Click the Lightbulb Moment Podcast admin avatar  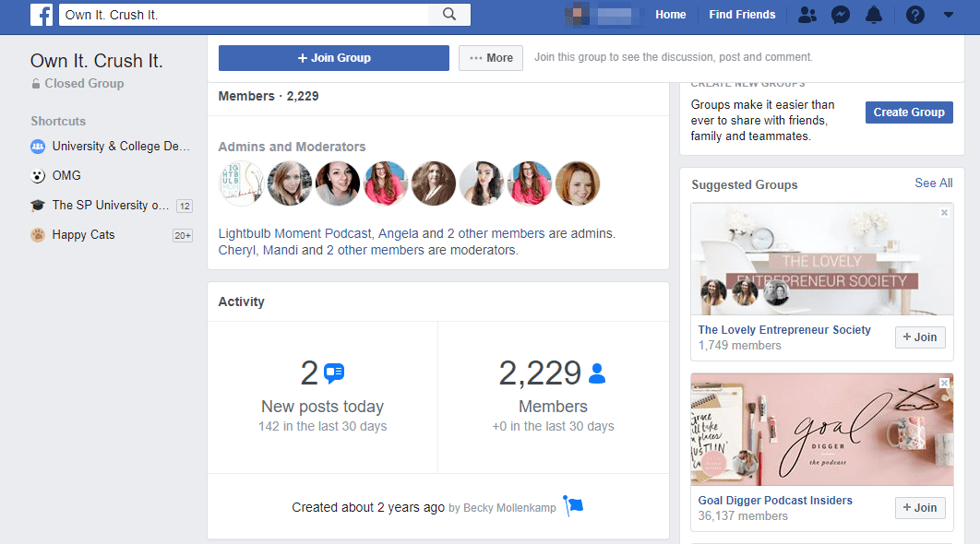(x=241, y=183)
